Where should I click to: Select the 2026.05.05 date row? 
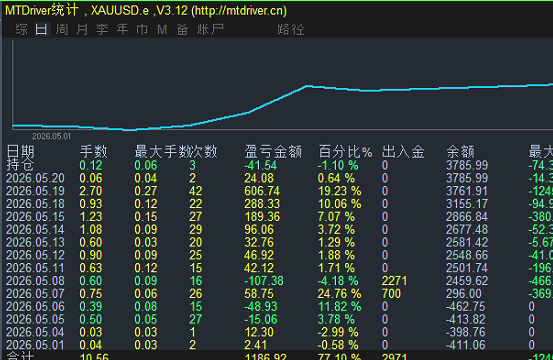point(35,319)
